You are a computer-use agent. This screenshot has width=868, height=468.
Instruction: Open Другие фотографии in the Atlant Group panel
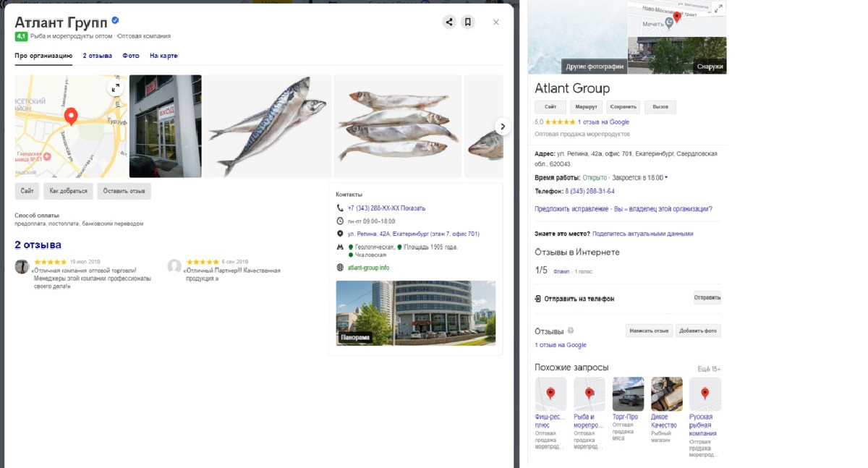pos(595,67)
